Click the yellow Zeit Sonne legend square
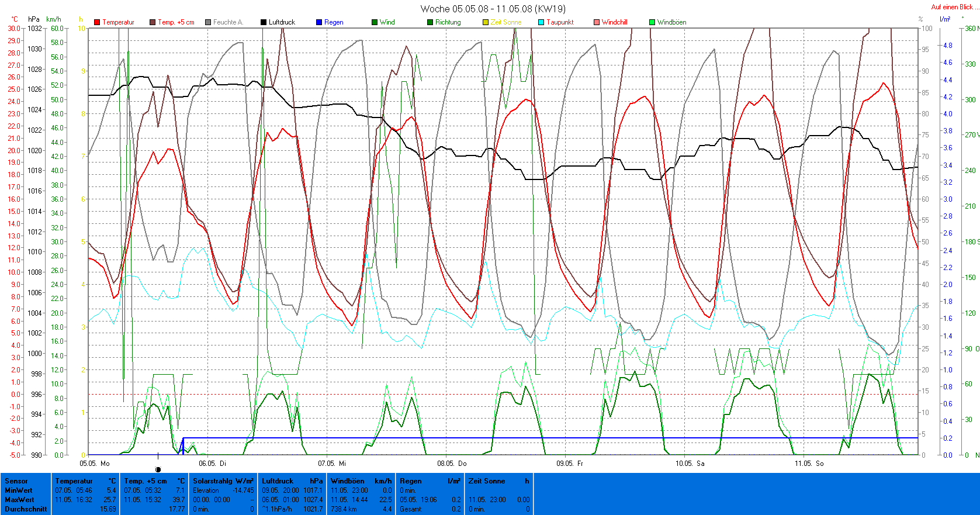Viewport: 980px width, 515px height. tap(486, 22)
